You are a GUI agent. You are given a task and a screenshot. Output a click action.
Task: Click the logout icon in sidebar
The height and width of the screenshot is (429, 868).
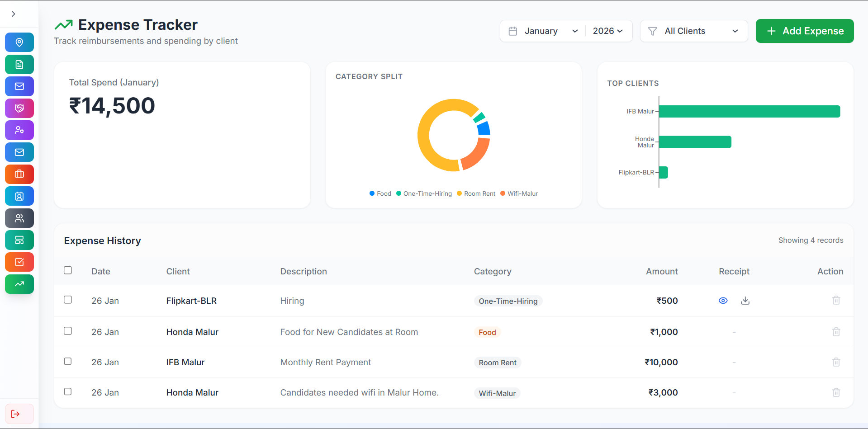pos(15,414)
